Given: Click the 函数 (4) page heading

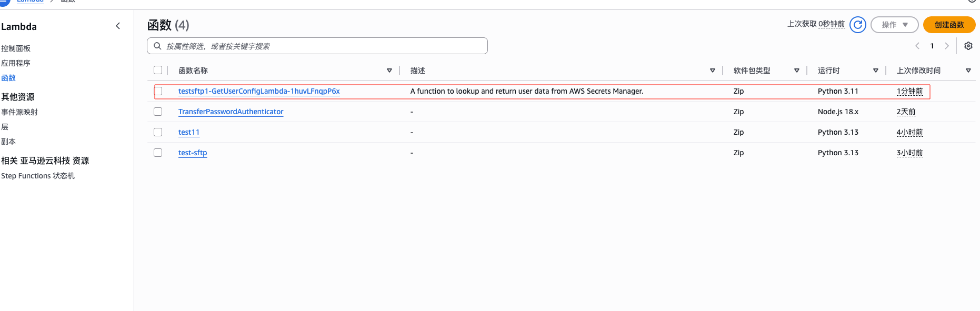Looking at the screenshot, I should click(x=168, y=25).
